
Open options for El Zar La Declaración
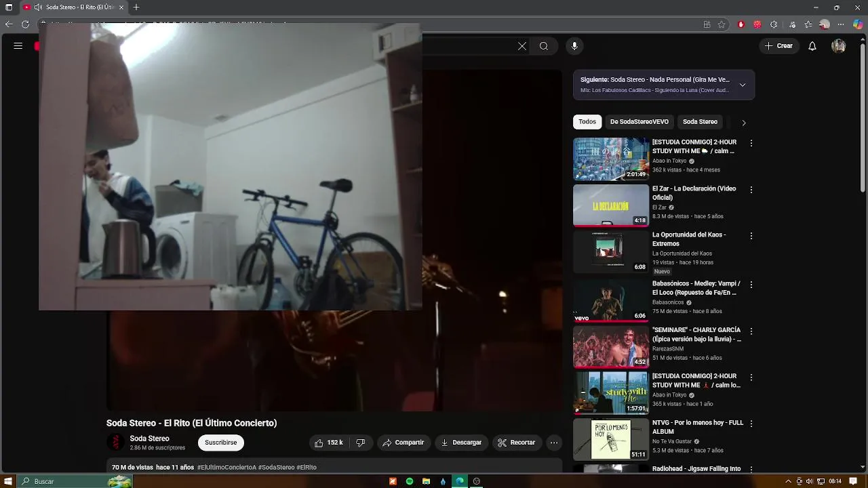tap(751, 190)
